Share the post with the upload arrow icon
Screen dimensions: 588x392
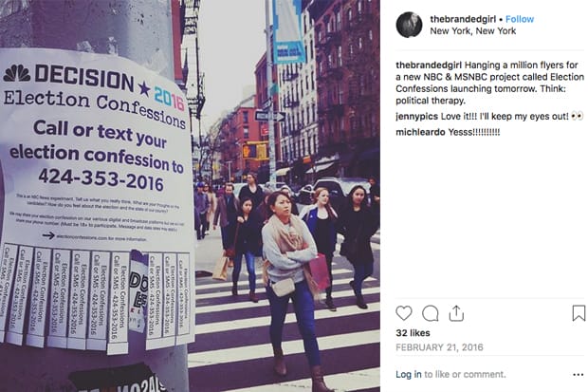click(x=456, y=313)
